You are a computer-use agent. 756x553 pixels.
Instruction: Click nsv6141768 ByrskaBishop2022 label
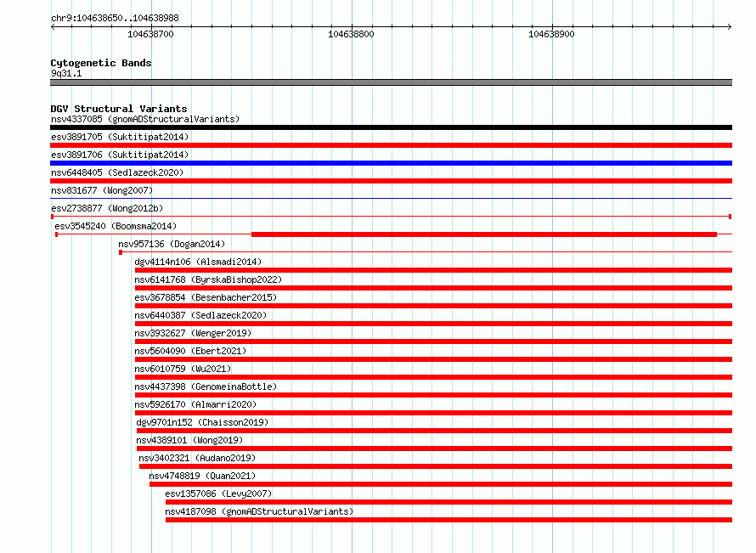coord(208,279)
